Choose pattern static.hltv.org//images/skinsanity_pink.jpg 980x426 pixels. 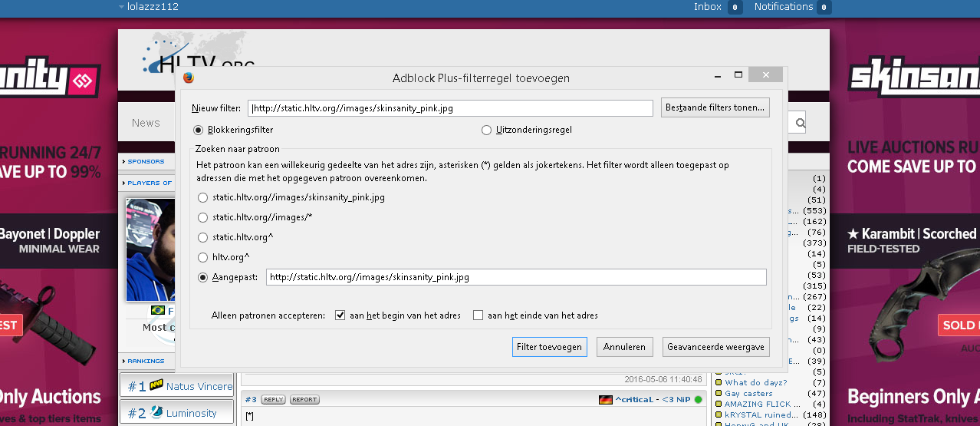click(203, 197)
